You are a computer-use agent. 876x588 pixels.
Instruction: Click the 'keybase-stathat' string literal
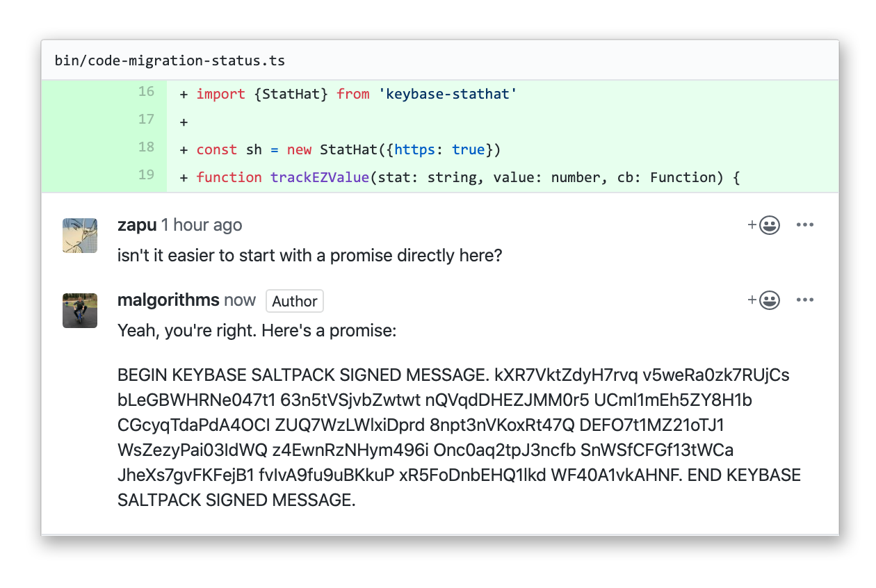[448, 94]
